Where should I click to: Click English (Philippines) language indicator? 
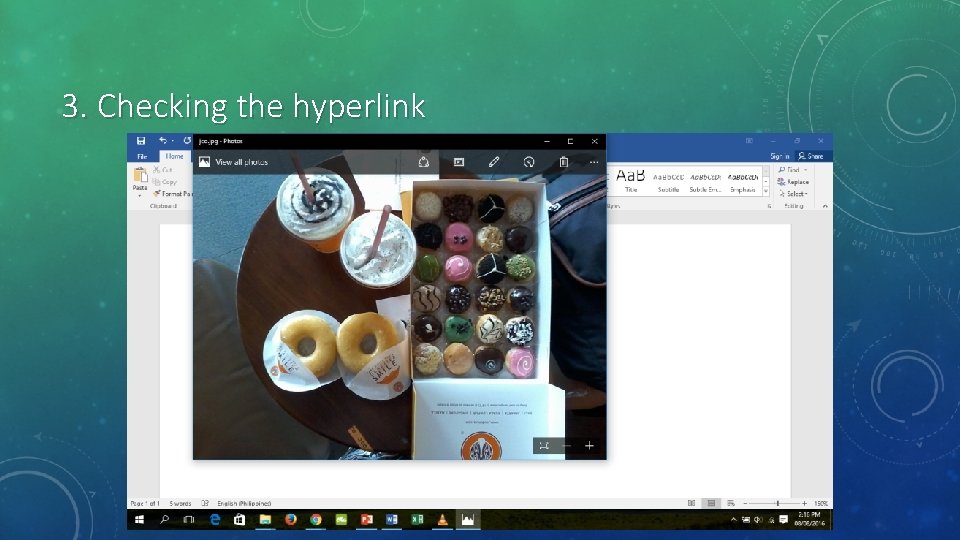coord(244,503)
